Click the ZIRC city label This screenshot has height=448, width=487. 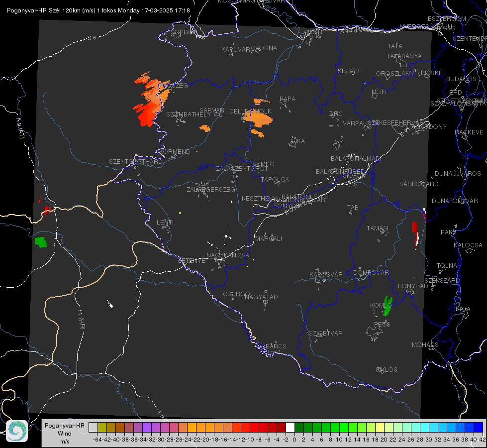336,114
